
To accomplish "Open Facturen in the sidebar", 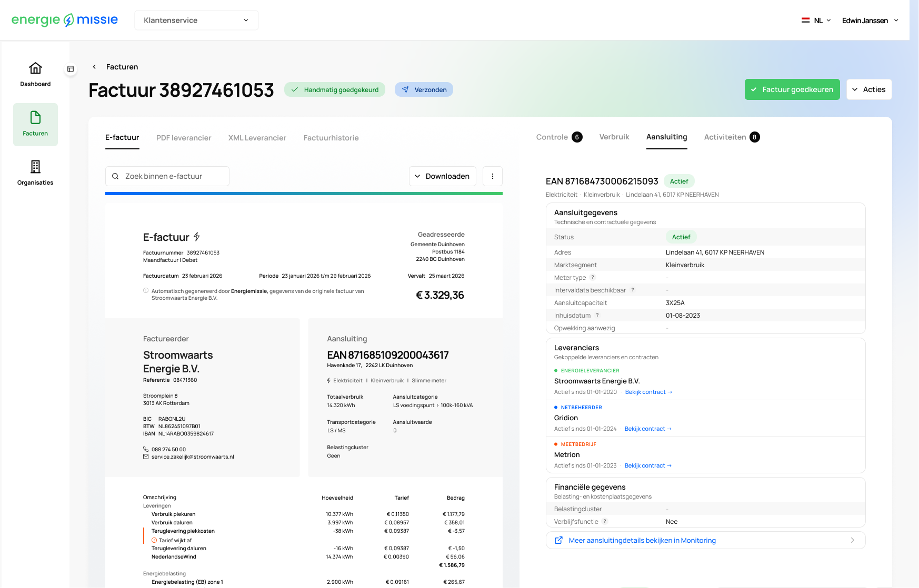I will [35, 124].
